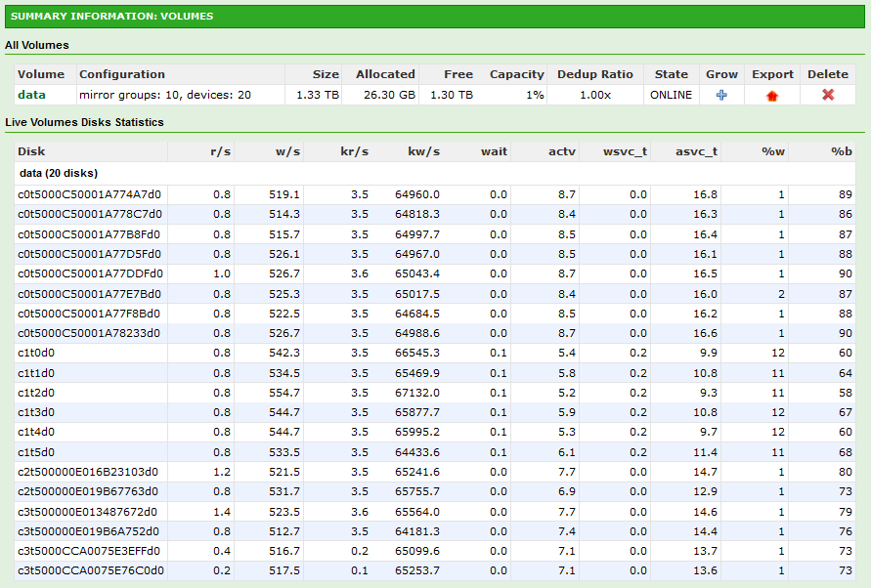This screenshot has width=871, height=588.
Task: Select disk c0t5000C50001A77B8Fd0
Action: (89, 234)
